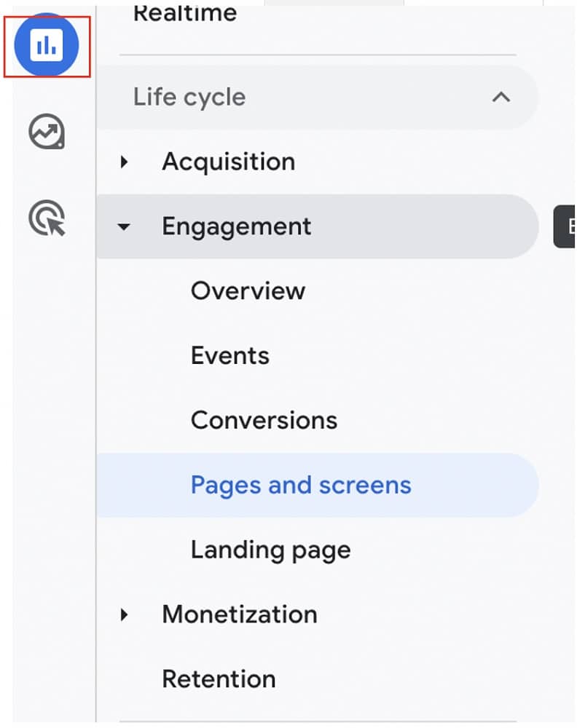
Task: Click the Life cycle header label
Action: tap(189, 97)
